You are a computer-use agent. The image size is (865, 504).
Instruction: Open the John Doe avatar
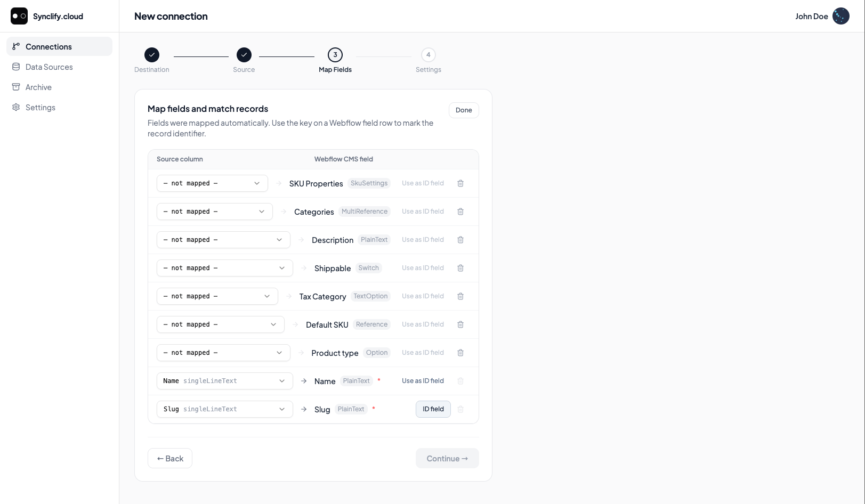coord(841,16)
